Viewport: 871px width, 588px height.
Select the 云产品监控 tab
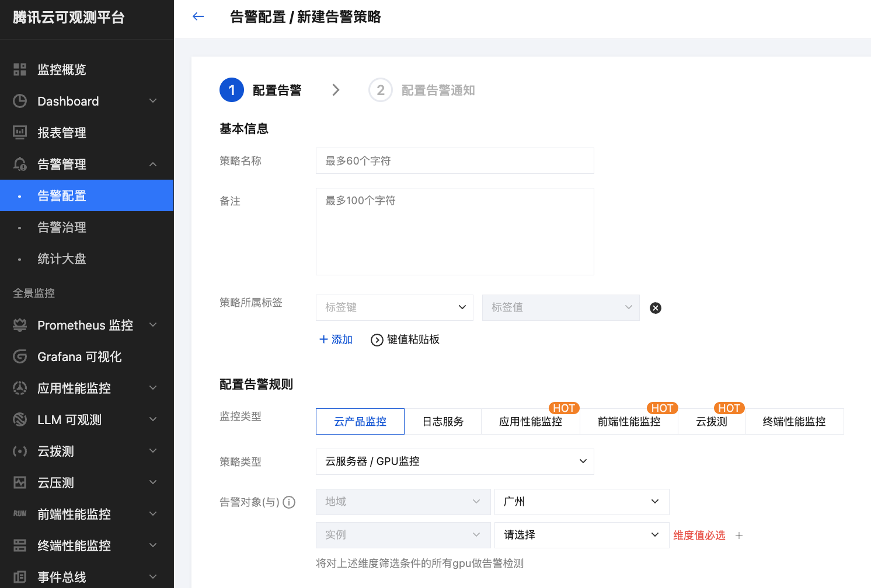(x=360, y=422)
